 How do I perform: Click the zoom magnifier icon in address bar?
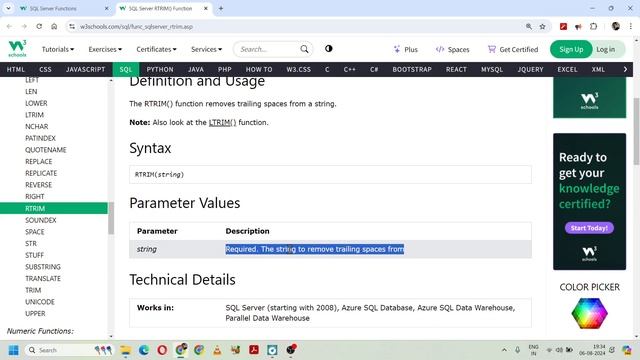(x=529, y=27)
